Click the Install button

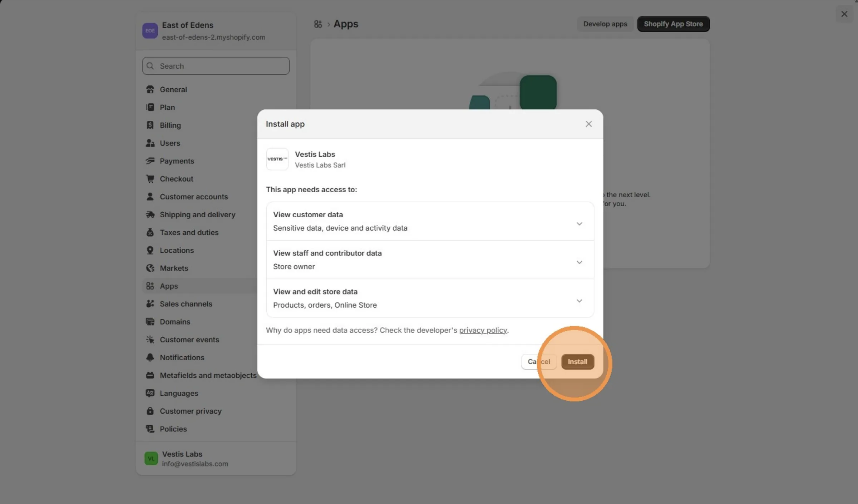point(578,362)
